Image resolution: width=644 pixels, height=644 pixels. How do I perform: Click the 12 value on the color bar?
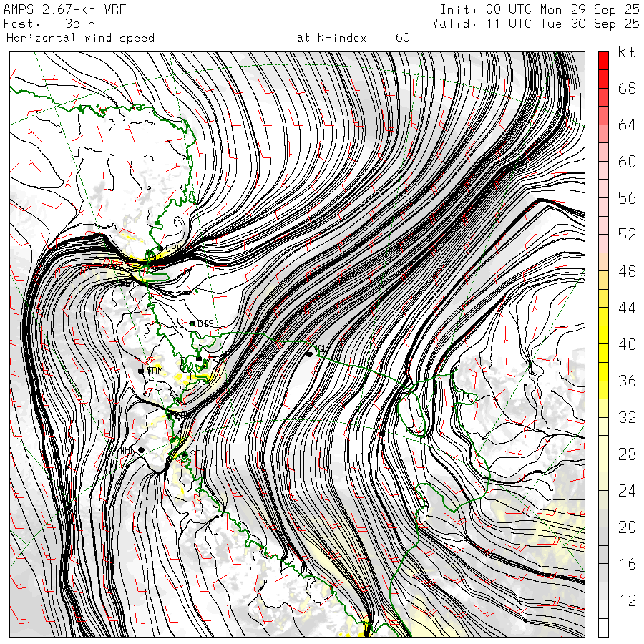(627, 600)
